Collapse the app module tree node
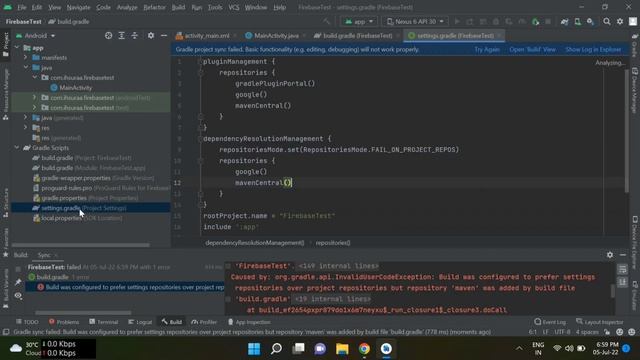The height and width of the screenshot is (360, 640). pyautogui.click(x=17, y=48)
